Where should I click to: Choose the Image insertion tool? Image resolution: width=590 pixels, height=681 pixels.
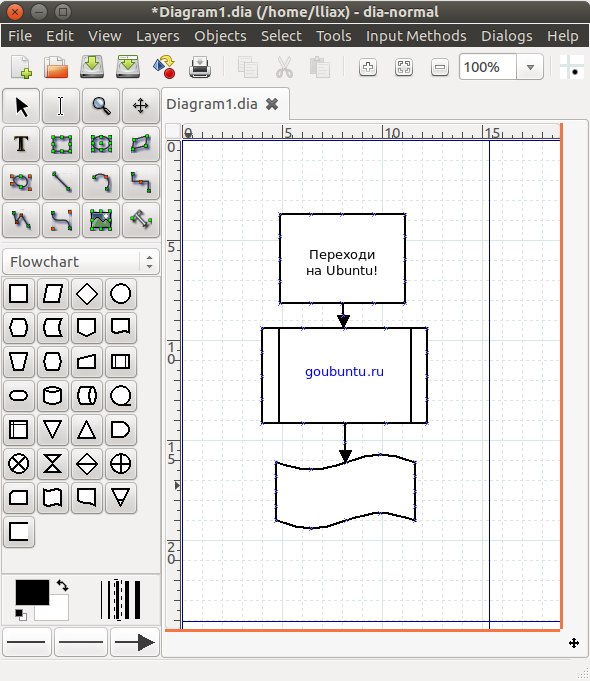(x=101, y=220)
